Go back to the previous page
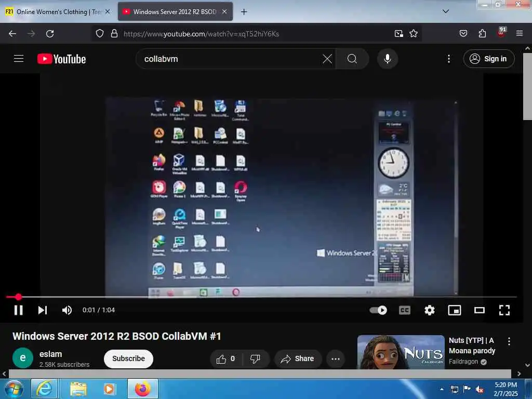The width and height of the screenshot is (532, 399). 12,34
